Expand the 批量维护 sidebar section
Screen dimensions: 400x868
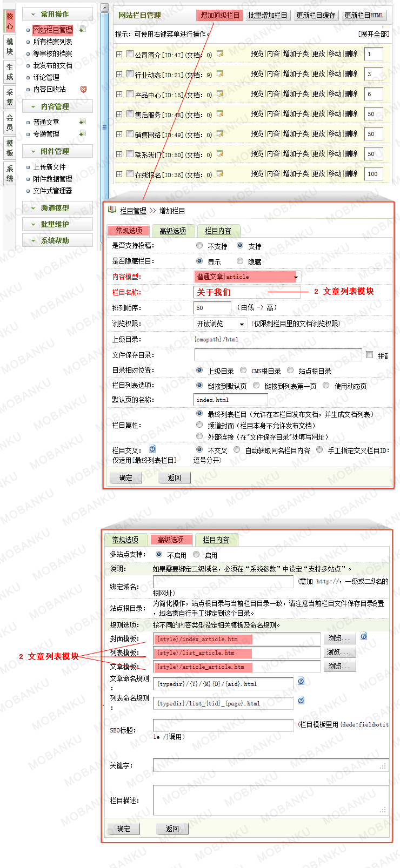[57, 224]
